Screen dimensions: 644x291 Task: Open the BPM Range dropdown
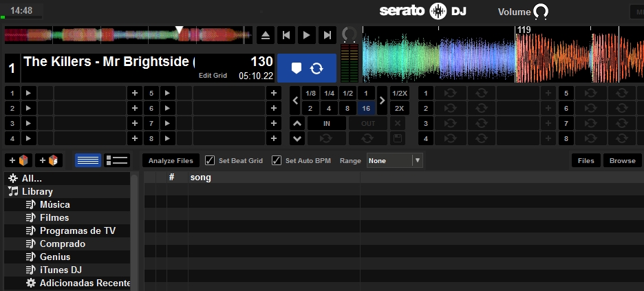pyautogui.click(x=395, y=160)
